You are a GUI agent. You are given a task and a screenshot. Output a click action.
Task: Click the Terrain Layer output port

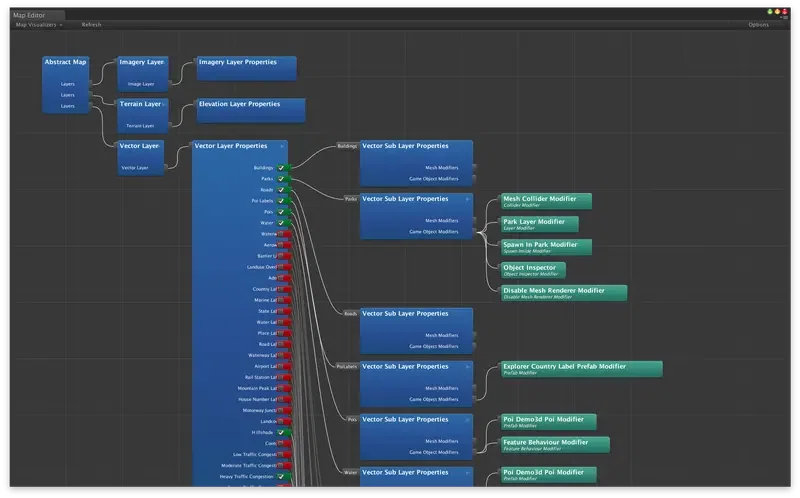tap(169, 126)
